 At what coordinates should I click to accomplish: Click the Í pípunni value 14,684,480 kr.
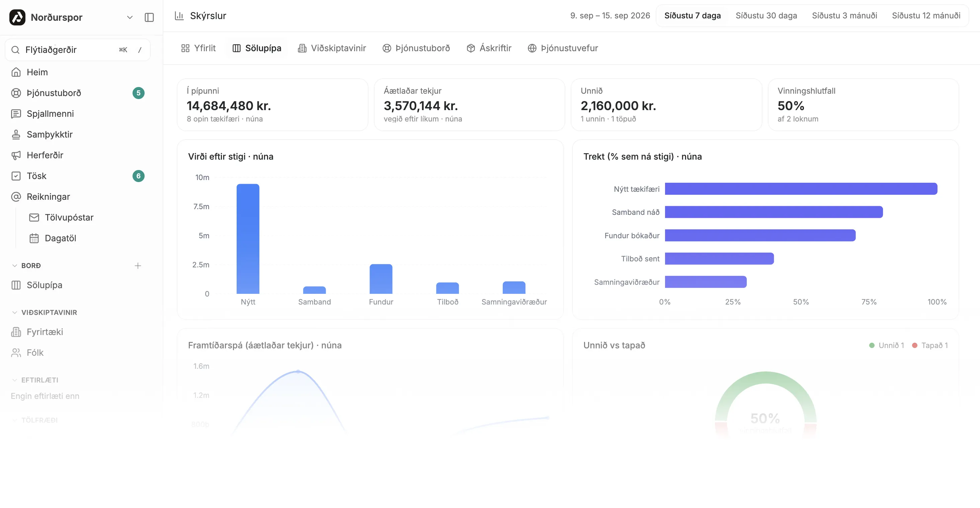(229, 106)
